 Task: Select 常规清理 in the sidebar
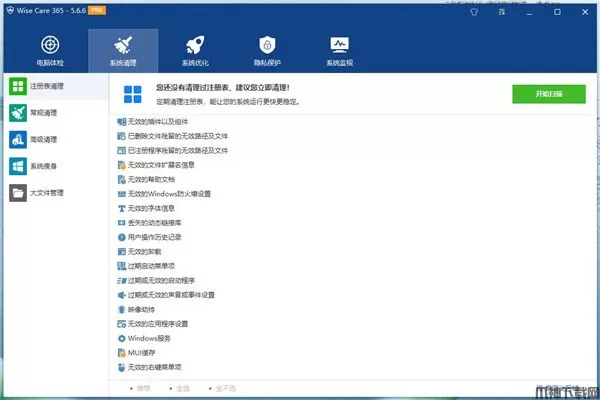pos(56,113)
